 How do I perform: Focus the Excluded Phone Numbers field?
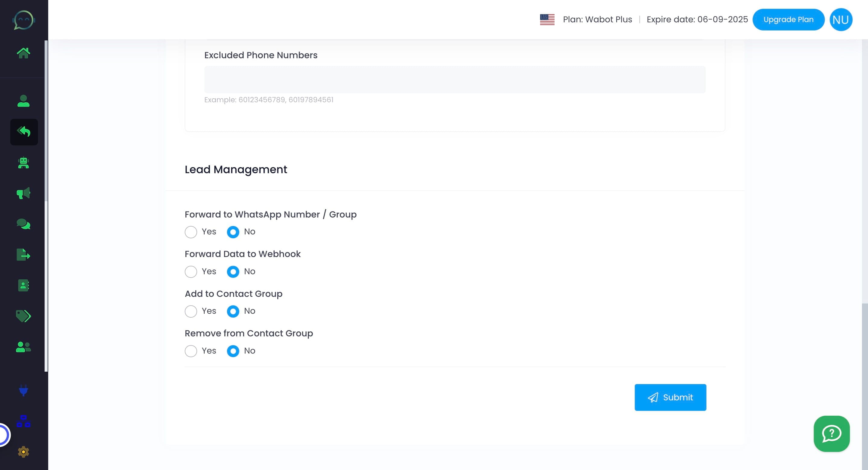coord(454,80)
